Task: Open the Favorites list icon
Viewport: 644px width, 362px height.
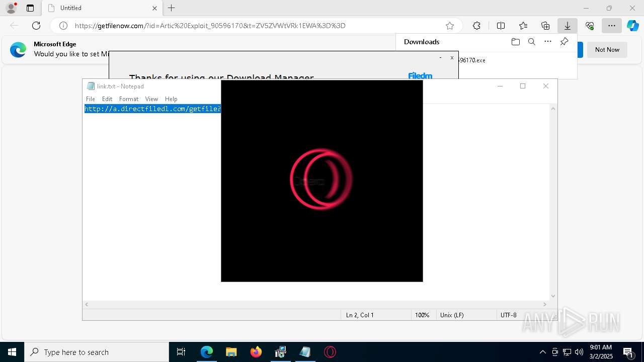Action: pos(523,26)
